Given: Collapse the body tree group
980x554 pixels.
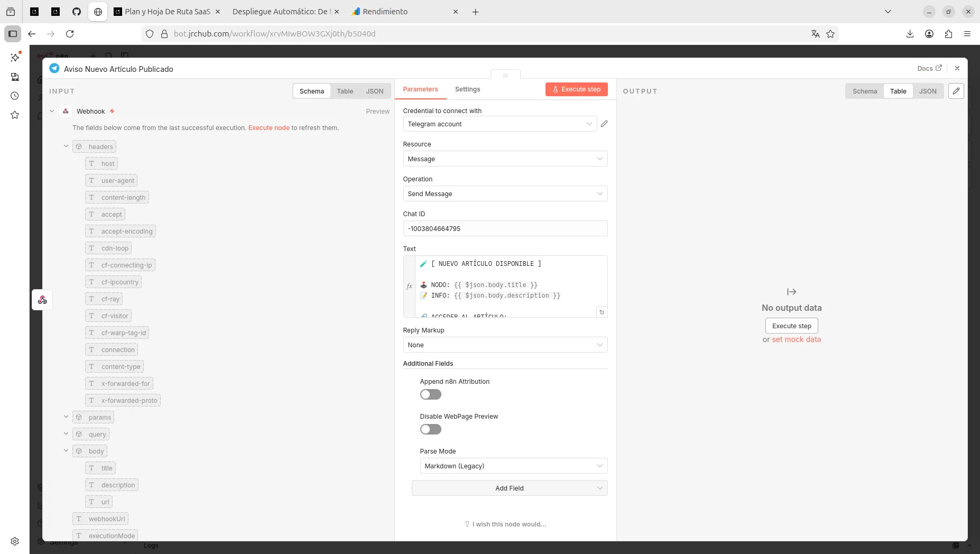Looking at the screenshot, I should point(66,451).
